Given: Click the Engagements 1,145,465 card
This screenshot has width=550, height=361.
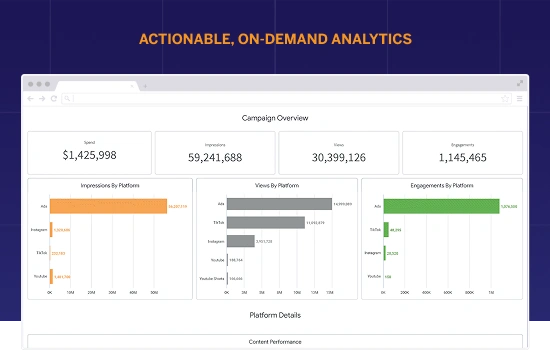Looking at the screenshot, I should [462, 153].
